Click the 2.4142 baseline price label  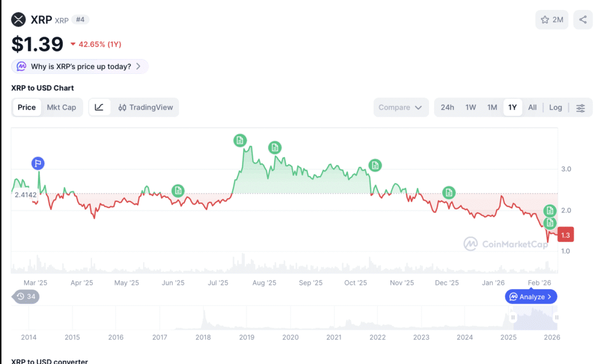pyautogui.click(x=26, y=195)
